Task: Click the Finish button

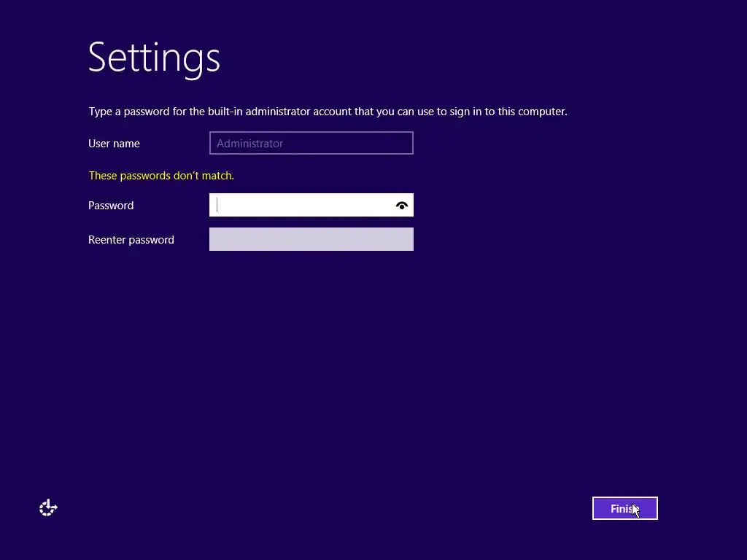Action: pos(624,508)
